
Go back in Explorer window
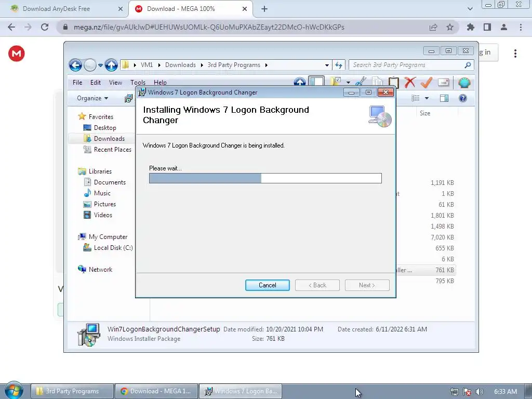click(75, 65)
